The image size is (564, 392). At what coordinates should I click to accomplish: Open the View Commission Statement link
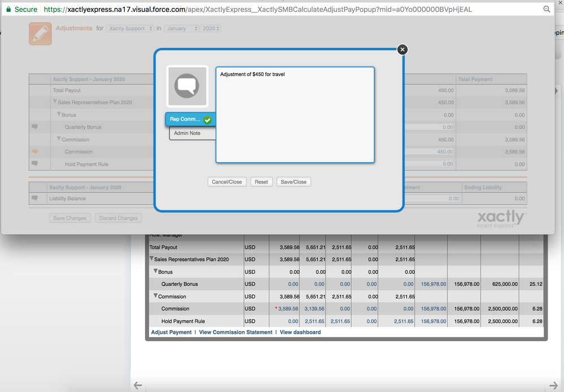pyautogui.click(x=235, y=332)
